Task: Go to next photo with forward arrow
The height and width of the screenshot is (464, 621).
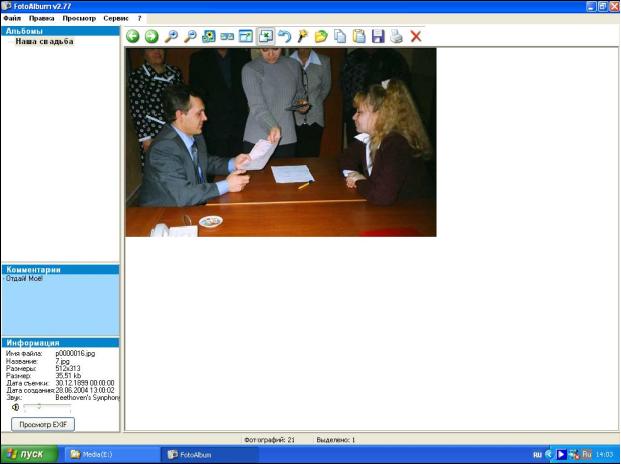Action: tap(152, 36)
